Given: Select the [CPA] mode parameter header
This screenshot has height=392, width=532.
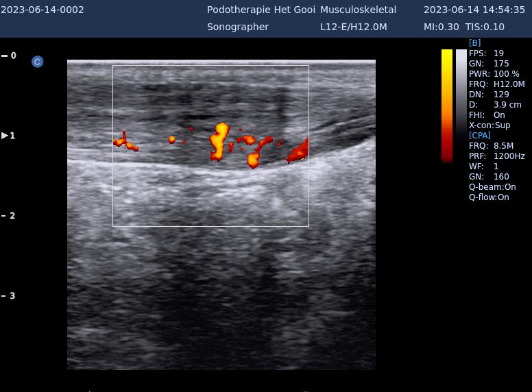Looking at the screenshot, I should click(479, 136).
